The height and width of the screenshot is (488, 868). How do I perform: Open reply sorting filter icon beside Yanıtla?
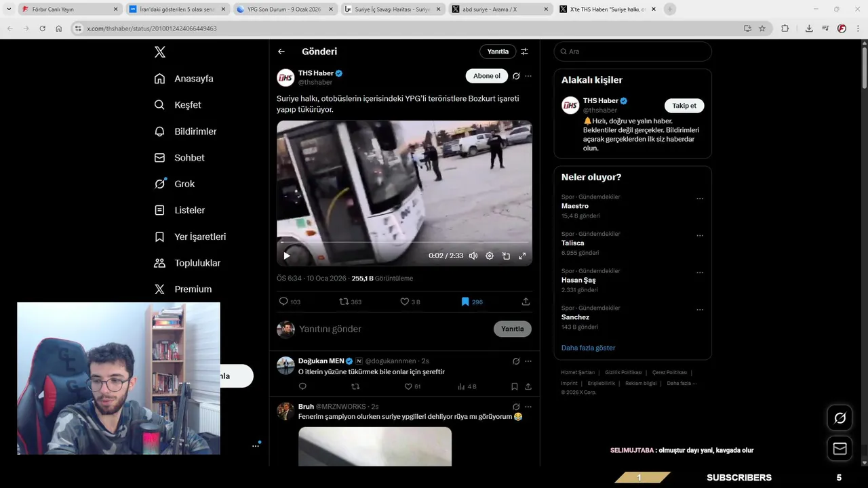click(524, 52)
